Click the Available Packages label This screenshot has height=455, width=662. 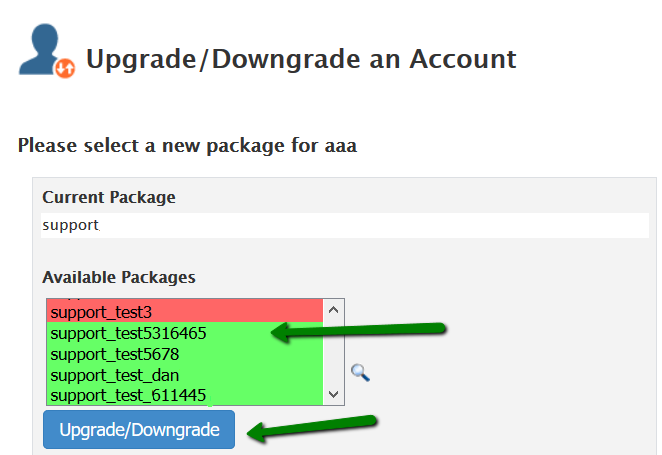tap(119, 277)
